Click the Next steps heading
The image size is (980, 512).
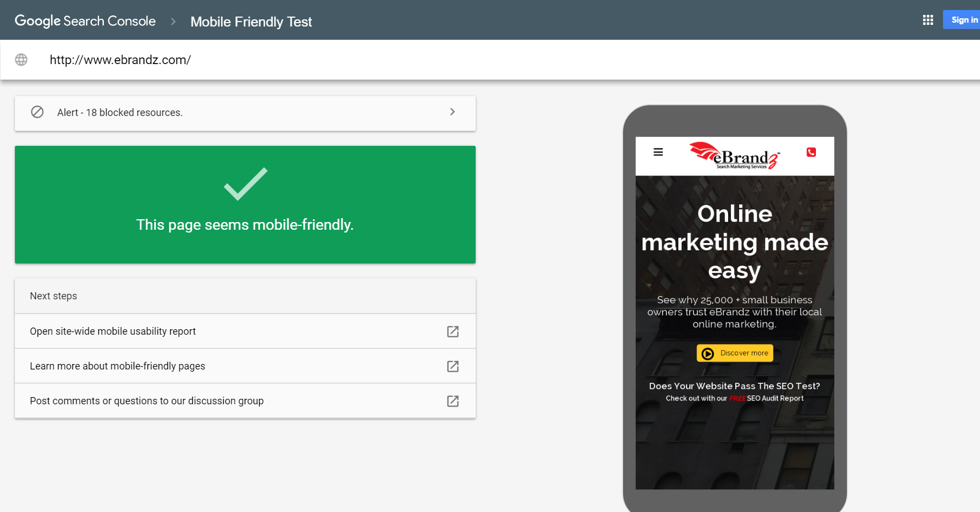tap(54, 296)
